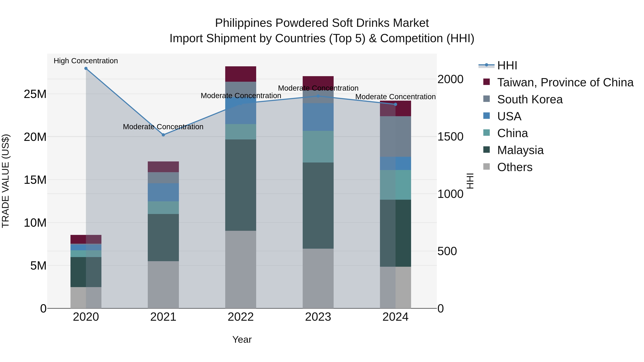The image size is (644, 362).
Task: Click the 2020 Malaysia bar segment
Action: pyautogui.click(x=86, y=272)
